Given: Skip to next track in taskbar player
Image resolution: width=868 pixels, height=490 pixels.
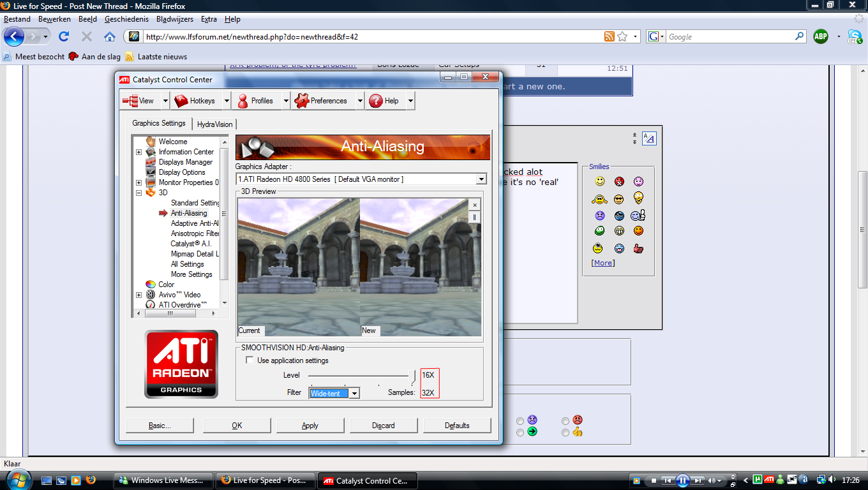Looking at the screenshot, I should pos(698,480).
